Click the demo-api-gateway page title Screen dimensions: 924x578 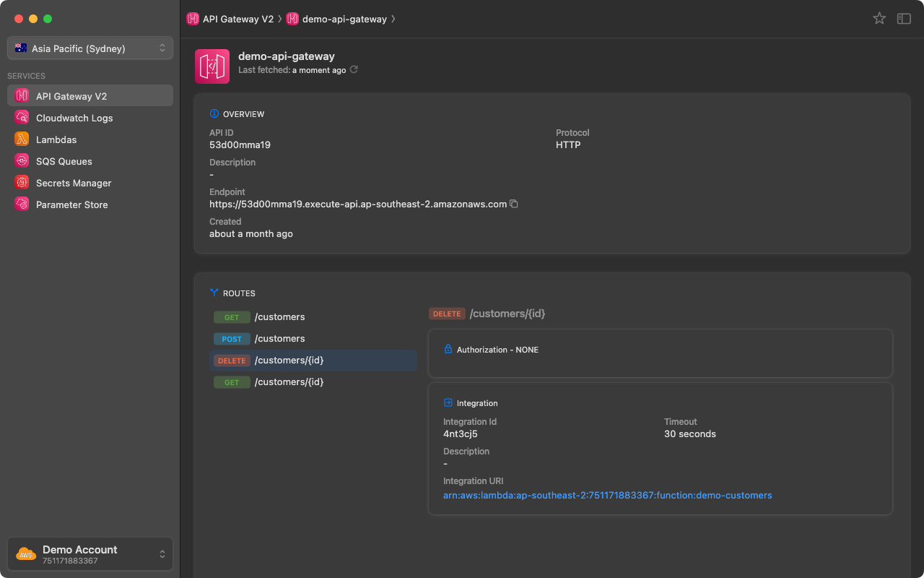pos(287,56)
